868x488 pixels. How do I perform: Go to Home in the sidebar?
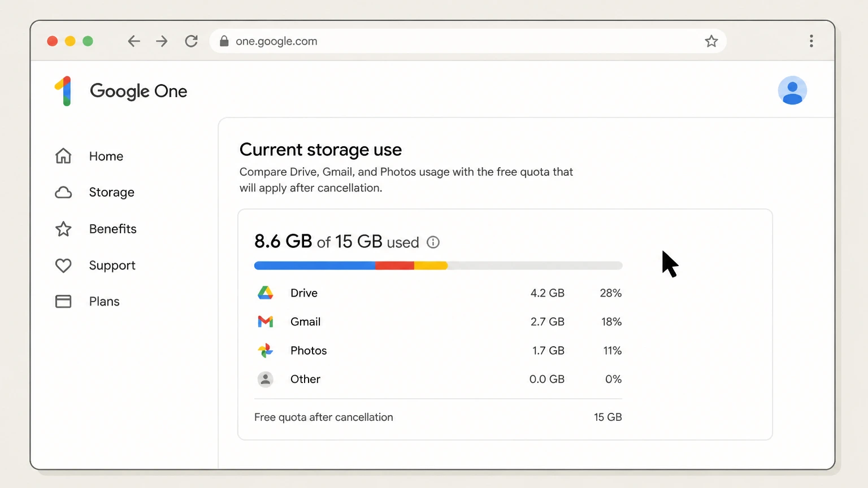[x=106, y=156]
